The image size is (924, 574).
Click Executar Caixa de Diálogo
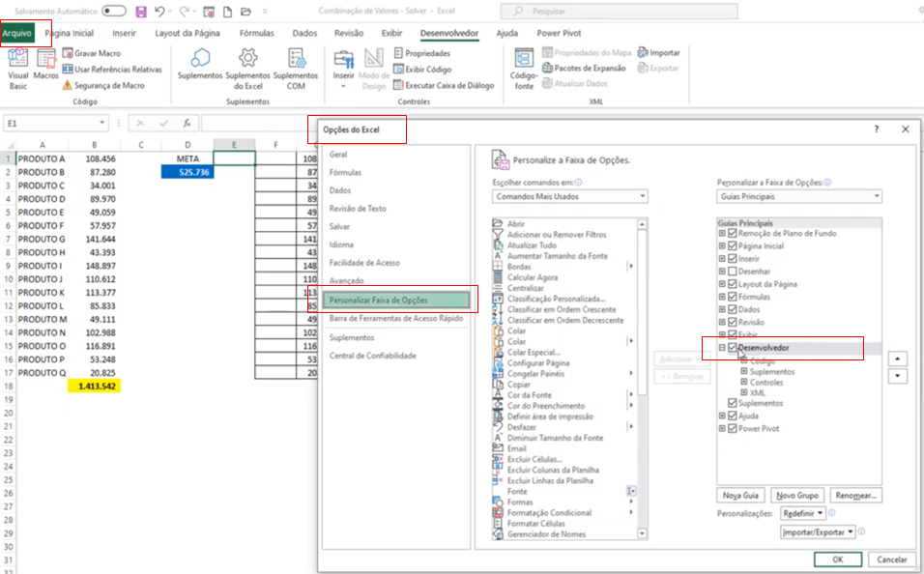pyautogui.click(x=444, y=85)
